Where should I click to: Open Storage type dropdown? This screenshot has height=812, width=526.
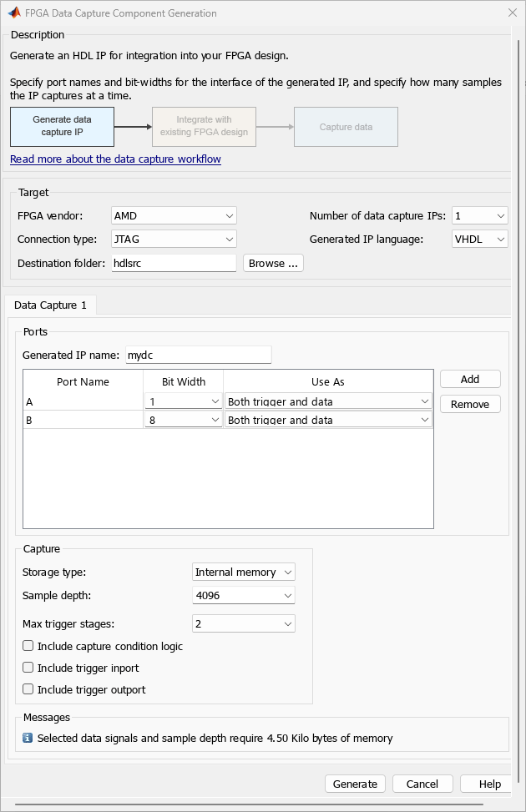[243, 572]
